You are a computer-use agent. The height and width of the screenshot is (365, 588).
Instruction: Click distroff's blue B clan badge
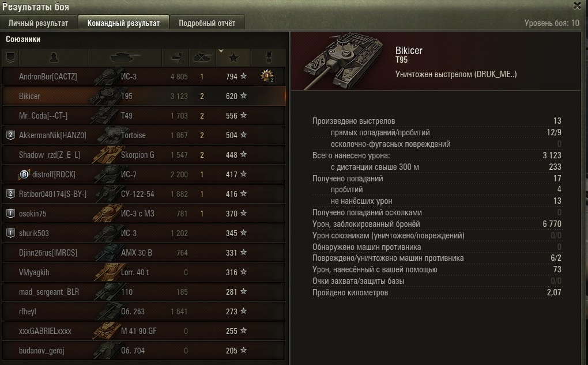pyautogui.click(x=24, y=174)
